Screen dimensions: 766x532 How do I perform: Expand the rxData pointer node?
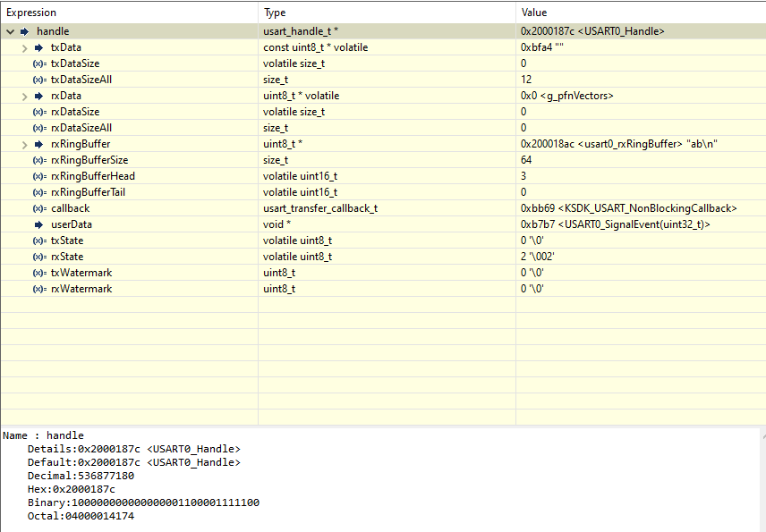24,96
